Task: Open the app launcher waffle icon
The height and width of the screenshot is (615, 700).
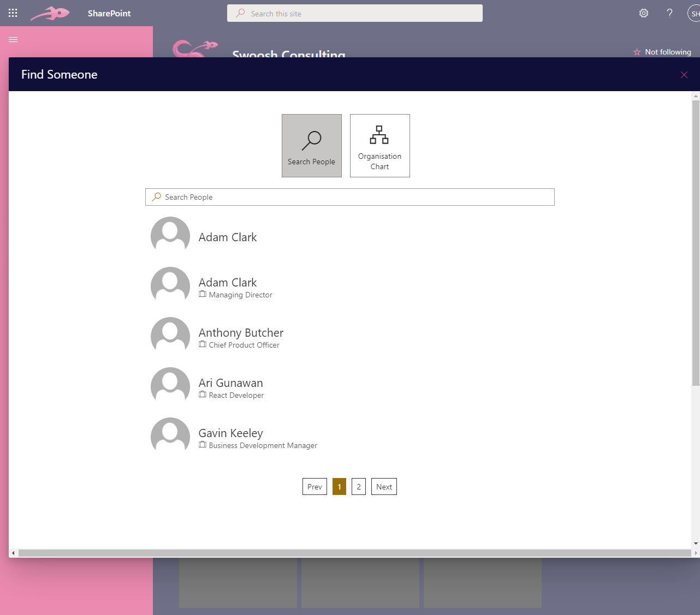Action: coord(13,13)
